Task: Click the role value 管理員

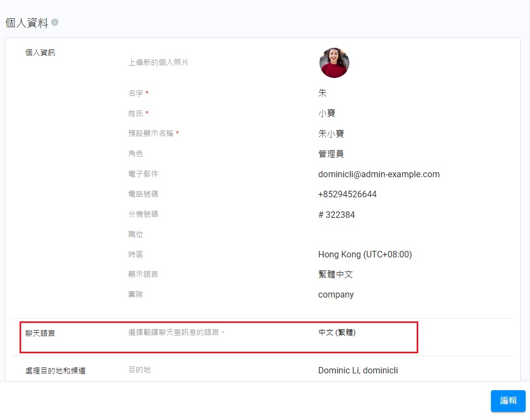Action: point(331,154)
